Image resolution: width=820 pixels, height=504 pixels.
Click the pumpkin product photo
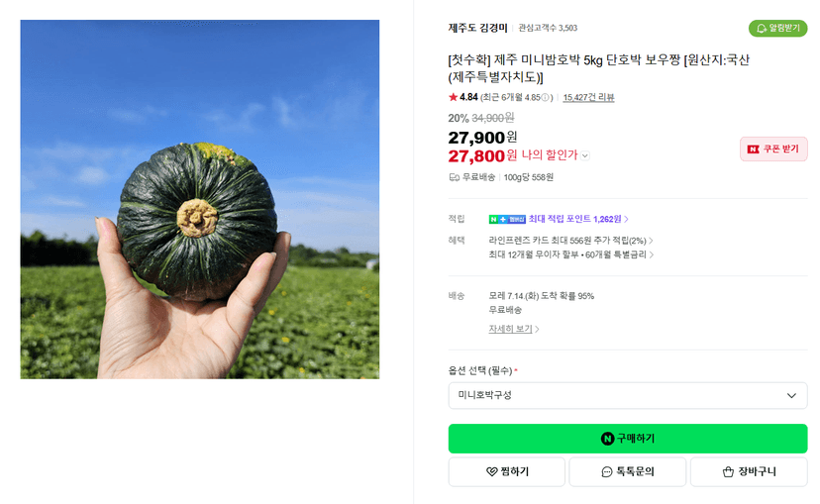click(200, 199)
